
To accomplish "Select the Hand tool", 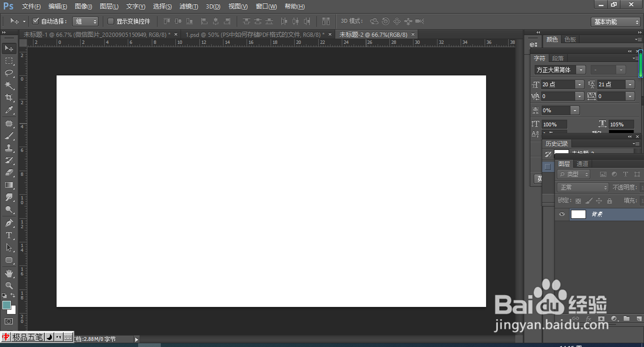I will pyautogui.click(x=9, y=273).
